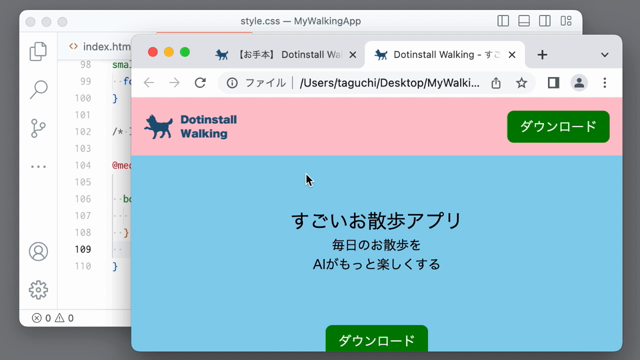The width and height of the screenshot is (640, 360).
Task: Bookmark this page with the star icon
Action: [x=521, y=83]
